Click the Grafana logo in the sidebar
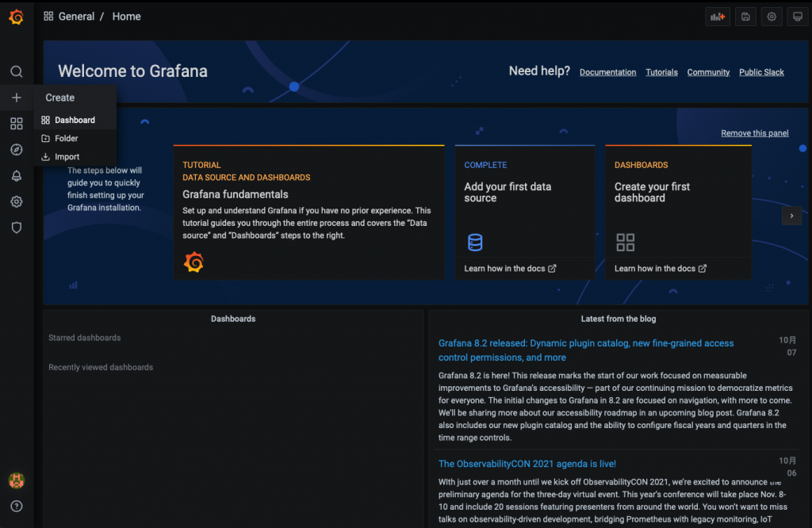The image size is (812, 528). click(x=16, y=17)
